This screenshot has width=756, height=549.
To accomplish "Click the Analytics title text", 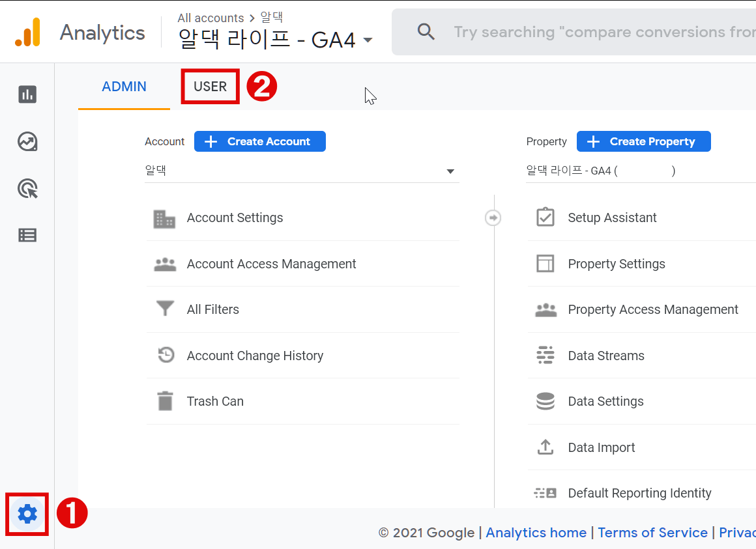I will point(102,33).
